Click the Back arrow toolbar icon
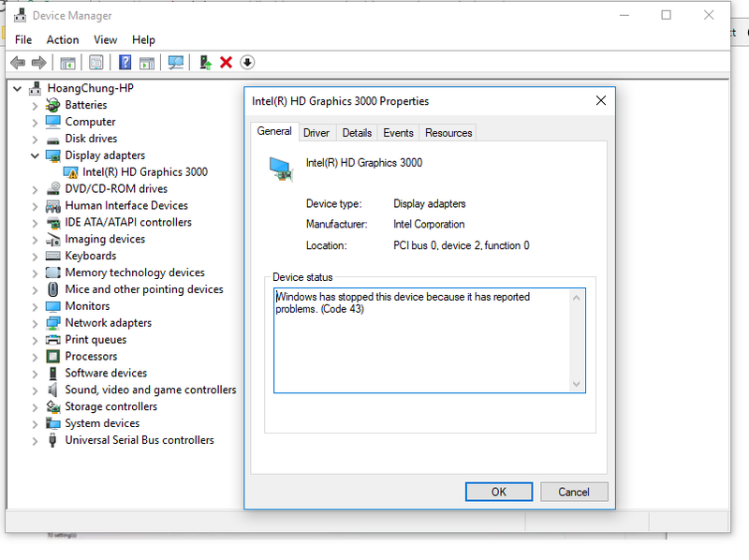Screen dimensions: 749x560 pyautogui.click(x=18, y=63)
